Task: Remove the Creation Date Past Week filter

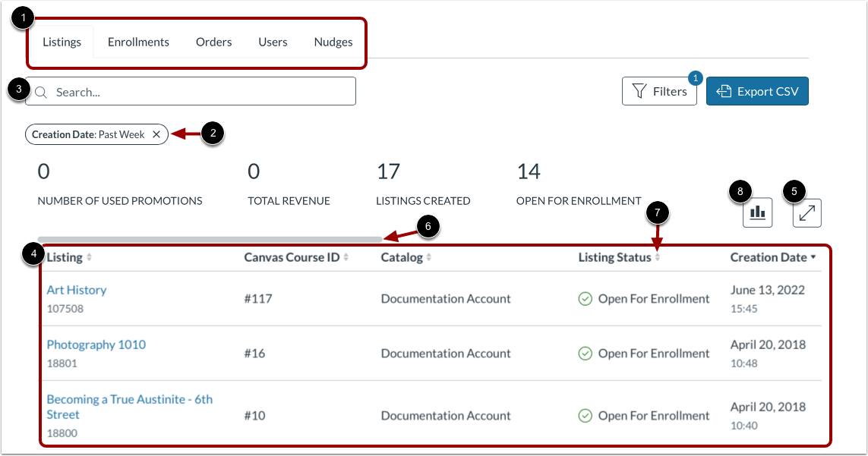Action: [x=156, y=134]
